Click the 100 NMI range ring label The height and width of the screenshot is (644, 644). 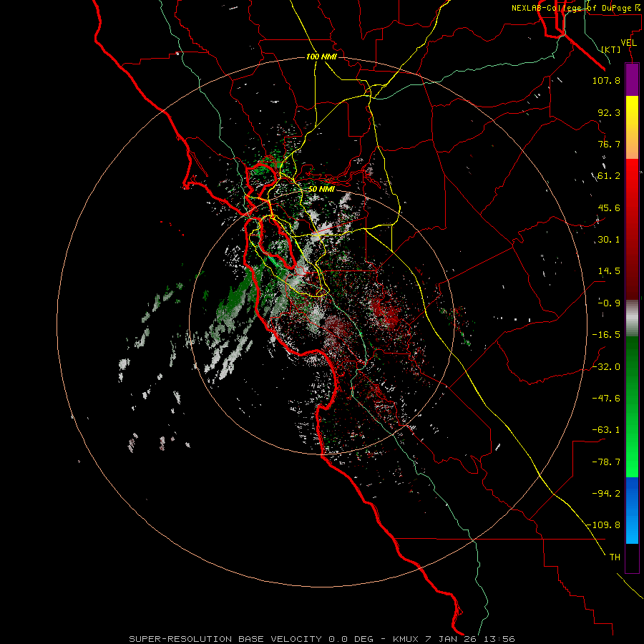click(x=321, y=57)
